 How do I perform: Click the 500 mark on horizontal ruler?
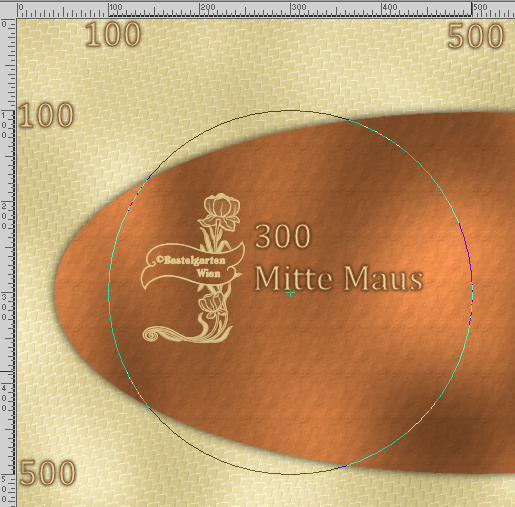(x=481, y=7)
